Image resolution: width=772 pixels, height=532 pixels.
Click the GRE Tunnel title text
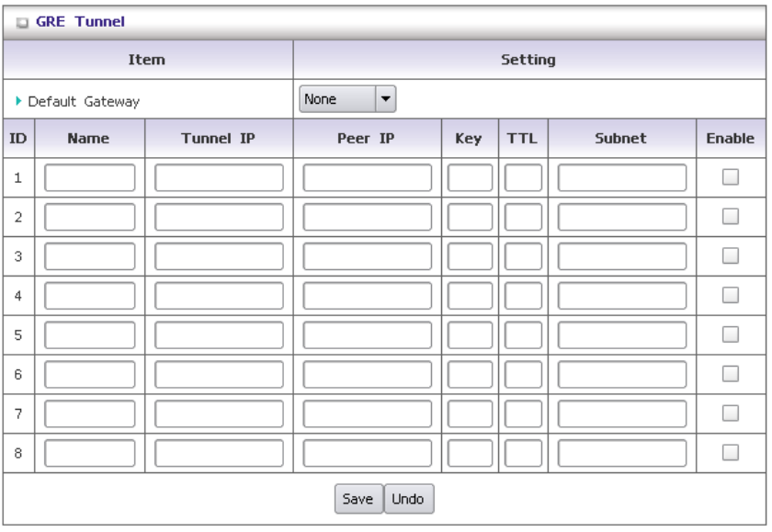pos(80,22)
